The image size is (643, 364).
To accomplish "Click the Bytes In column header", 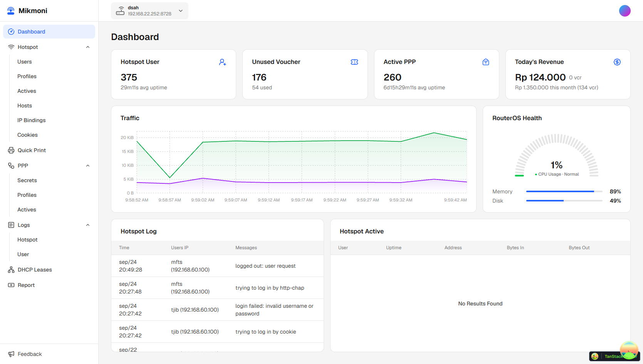I will tap(515, 248).
